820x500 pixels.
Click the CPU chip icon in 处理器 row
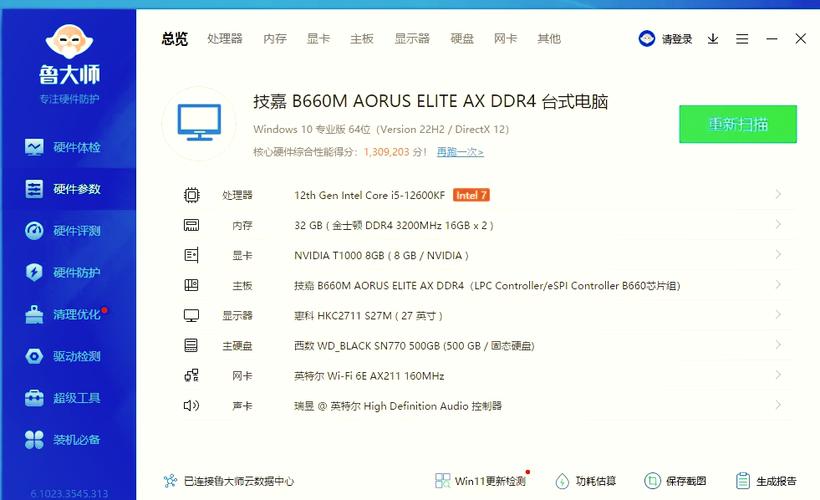point(191,195)
